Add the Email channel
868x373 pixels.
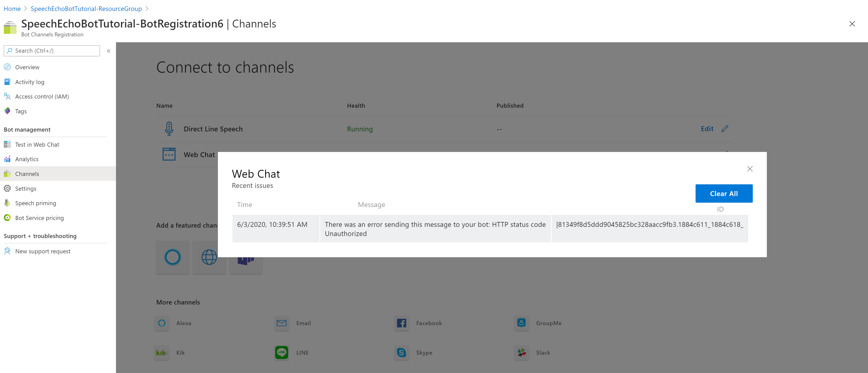pyautogui.click(x=282, y=323)
